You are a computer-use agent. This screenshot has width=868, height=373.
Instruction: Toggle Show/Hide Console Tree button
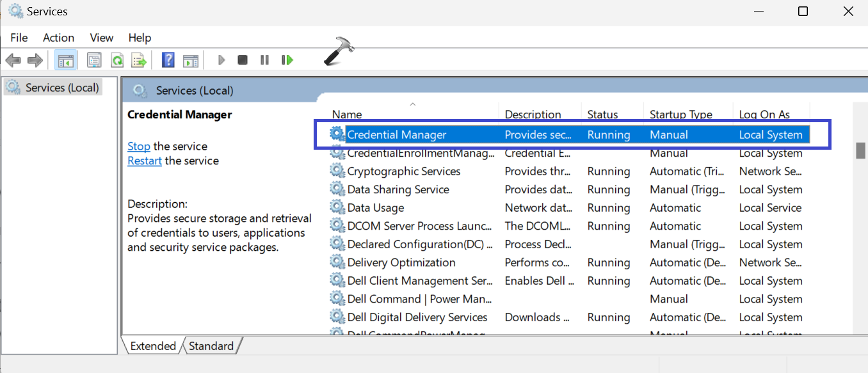click(65, 60)
